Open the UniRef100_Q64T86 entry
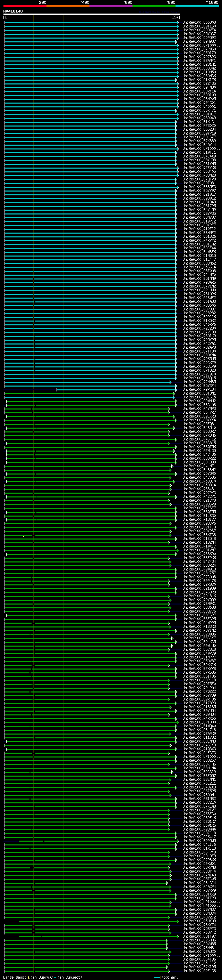Image resolution: width=222 pixels, height=980 pixels. (x=199, y=959)
